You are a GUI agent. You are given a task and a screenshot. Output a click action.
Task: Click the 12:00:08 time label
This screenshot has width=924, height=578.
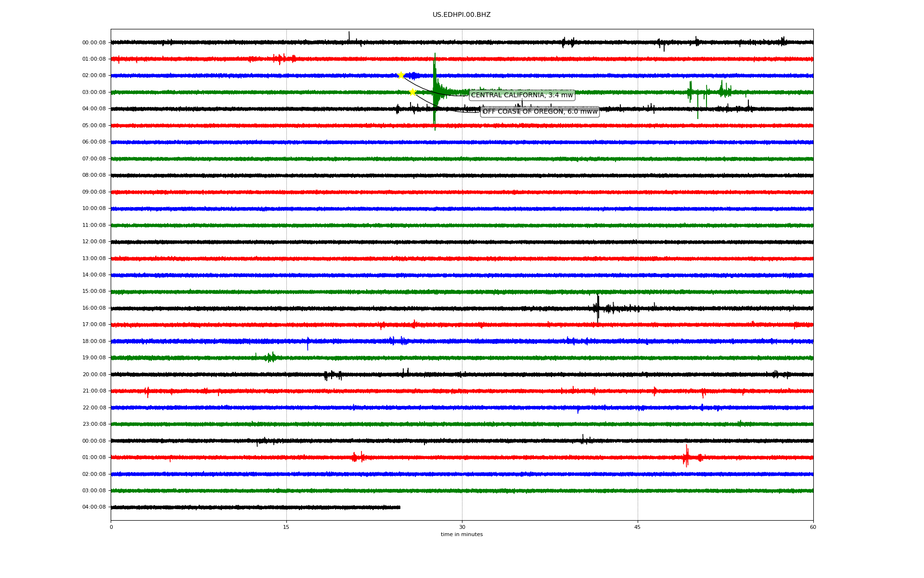94,242
